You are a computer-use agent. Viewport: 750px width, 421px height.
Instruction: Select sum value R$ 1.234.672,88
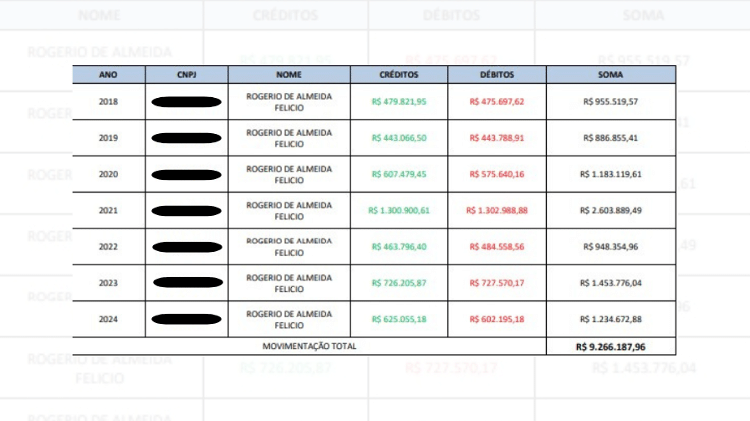(x=611, y=319)
